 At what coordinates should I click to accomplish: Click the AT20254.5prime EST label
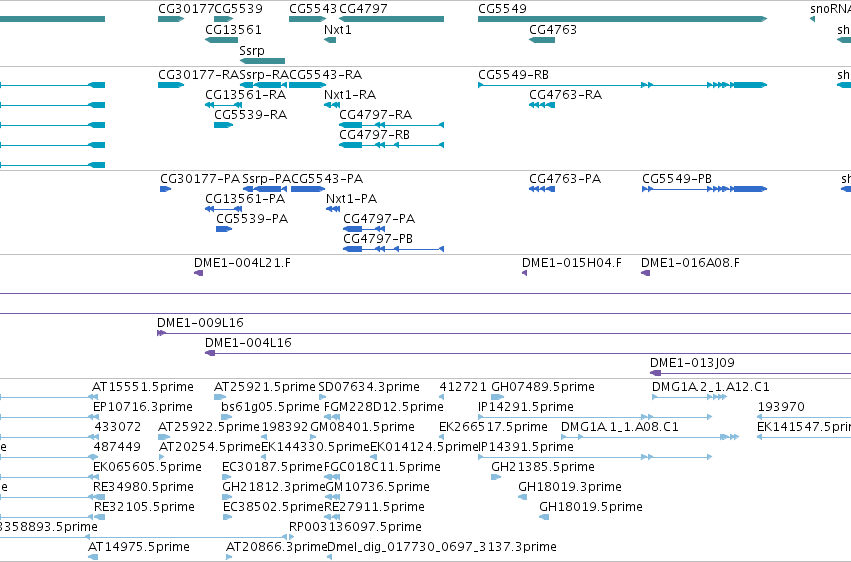click(210, 447)
